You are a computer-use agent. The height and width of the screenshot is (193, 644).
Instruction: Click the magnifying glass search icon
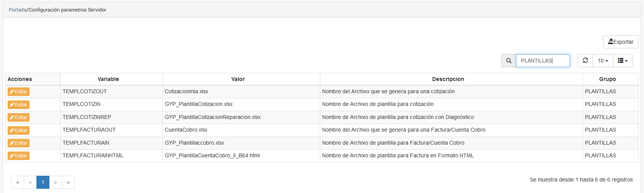click(x=509, y=61)
